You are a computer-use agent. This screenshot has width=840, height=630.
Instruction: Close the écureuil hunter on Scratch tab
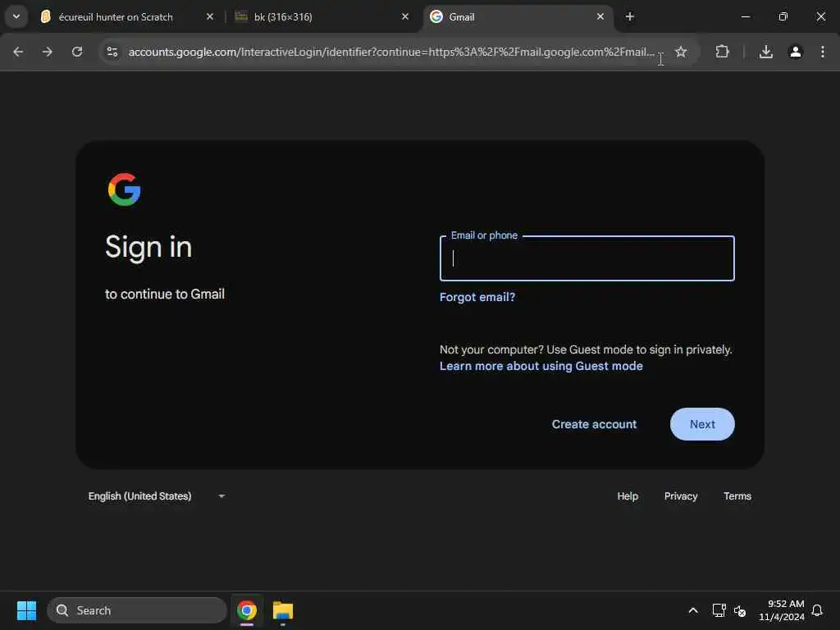pyautogui.click(x=210, y=16)
